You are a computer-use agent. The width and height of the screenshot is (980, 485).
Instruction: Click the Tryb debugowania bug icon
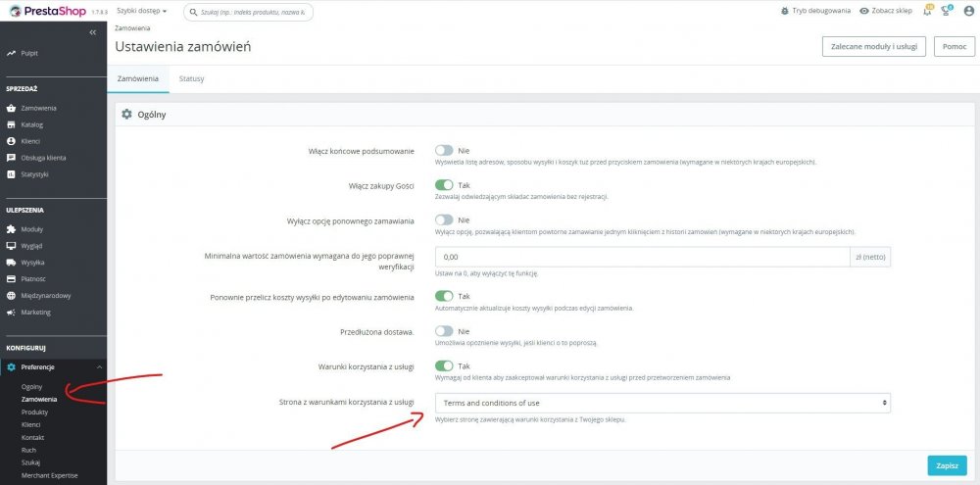(x=784, y=11)
